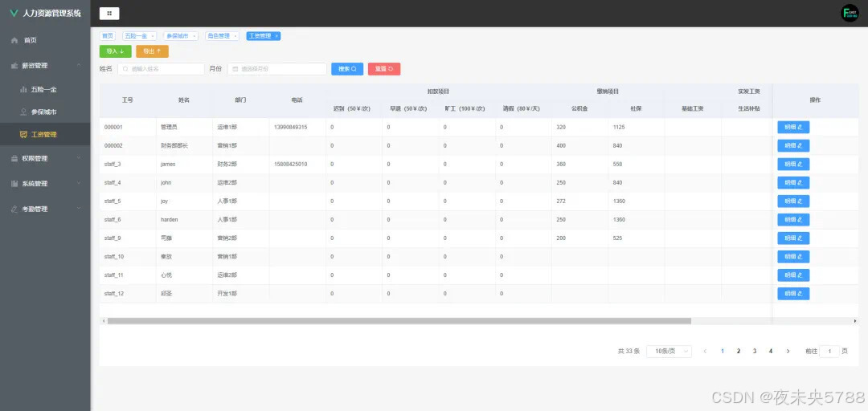Image resolution: width=868 pixels, height=411 pixels.
Task: Select 工资管理 in the sidebar
Action: [x=45, y=134]
